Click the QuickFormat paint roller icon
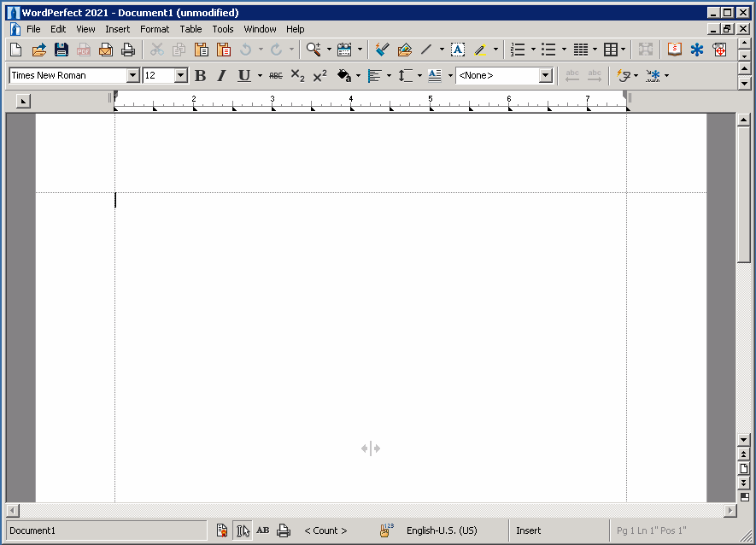Image resolution: width=756 pixels, height=545 pixels. pyautogui.click(x=383, y=50)
